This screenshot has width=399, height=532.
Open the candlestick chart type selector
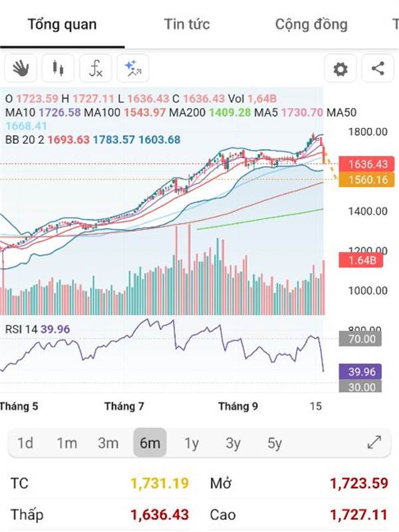click(x=58, y=68)
